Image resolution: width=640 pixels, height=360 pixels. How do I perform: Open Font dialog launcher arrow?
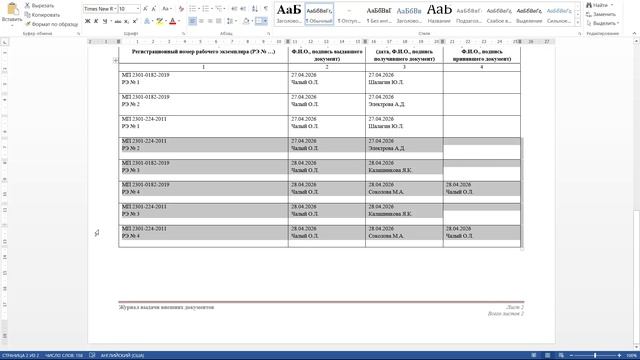(x=183, y=34)
